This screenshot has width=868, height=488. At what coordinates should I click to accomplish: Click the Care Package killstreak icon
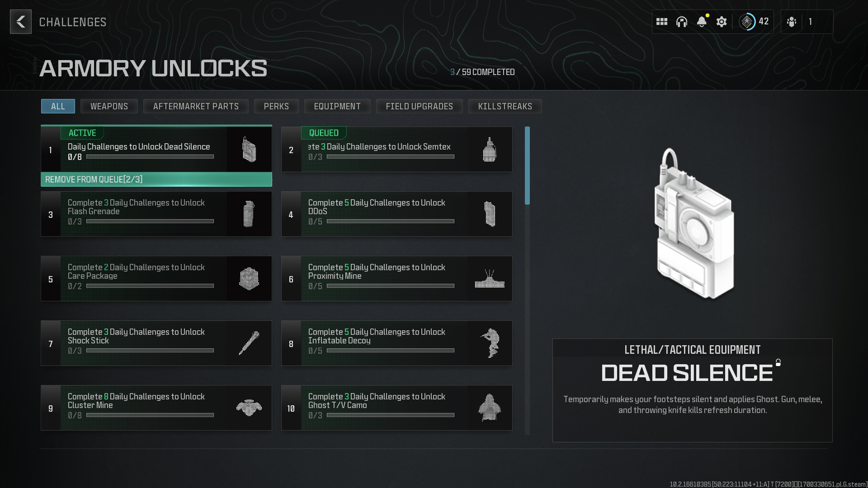(249, 278)
